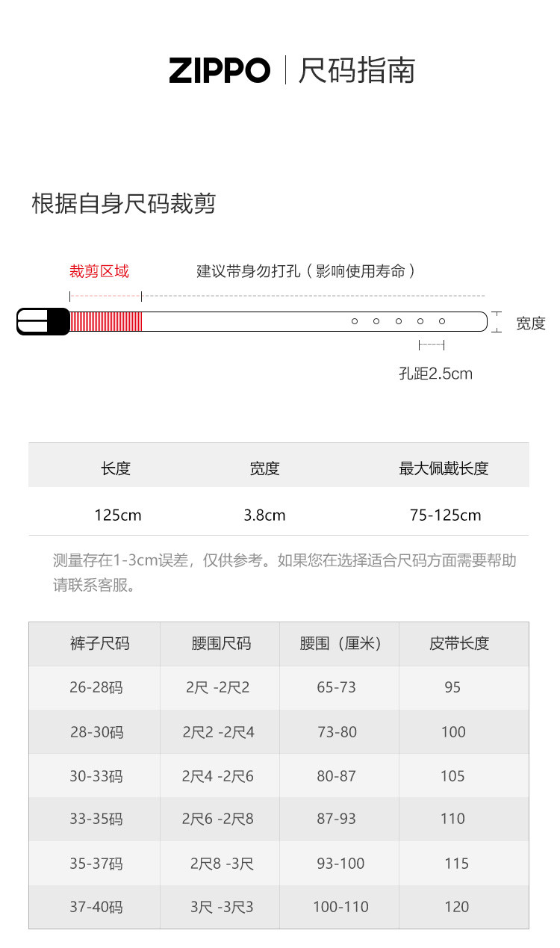The image size is (560, 948).
Task: Select the belt length value 115
Action: 456,864
